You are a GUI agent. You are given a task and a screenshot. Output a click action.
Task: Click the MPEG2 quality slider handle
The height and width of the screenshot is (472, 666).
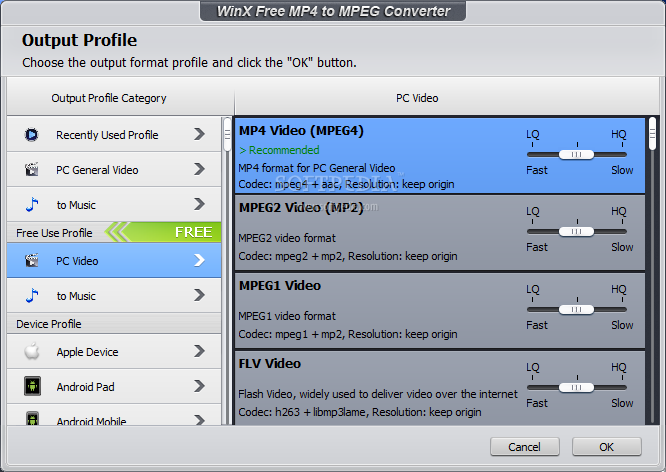coord(574,232)
